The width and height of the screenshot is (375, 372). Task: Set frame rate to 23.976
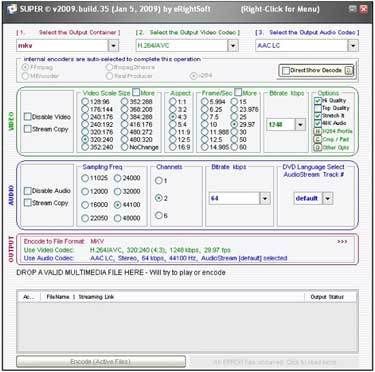pos(234,109)
